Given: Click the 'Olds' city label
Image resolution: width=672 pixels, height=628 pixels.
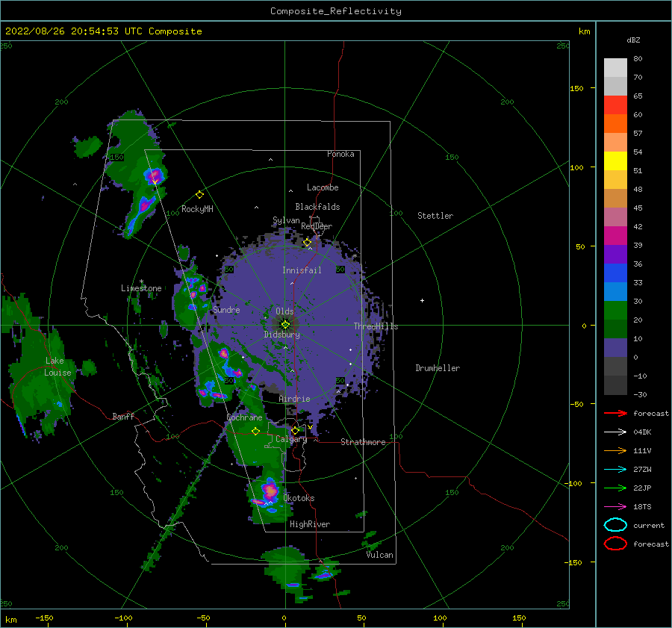Looking at the screenshot, I should pos(284,311).
